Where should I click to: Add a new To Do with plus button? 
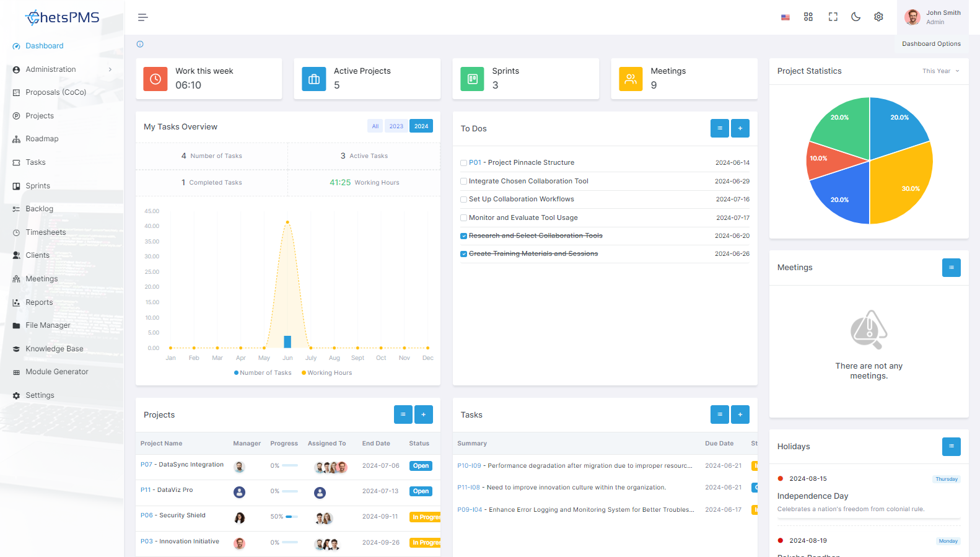740,128
